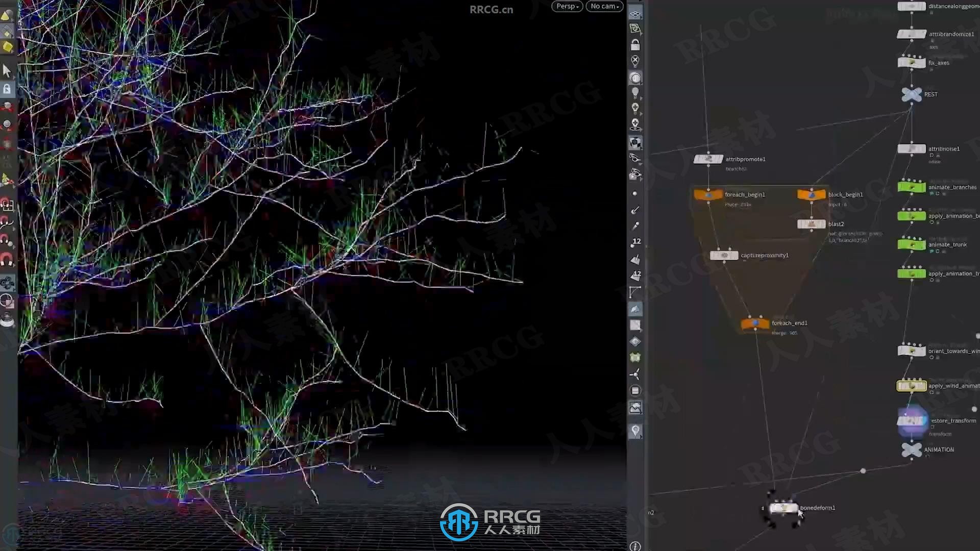The image size is (980, 551).
Task: Toggle display point numbers icon
Action: tap(635, 242)
